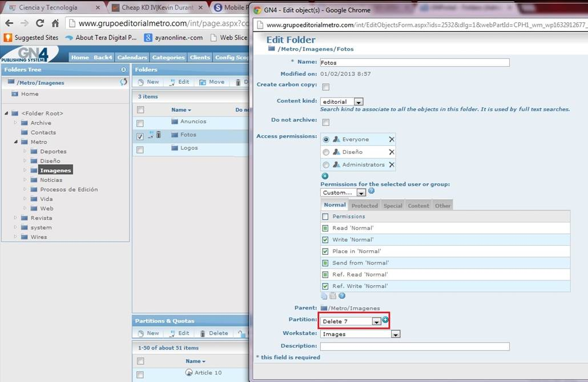
Task: Uncheck Write 'Normal' permission
Action: [325, 239]
